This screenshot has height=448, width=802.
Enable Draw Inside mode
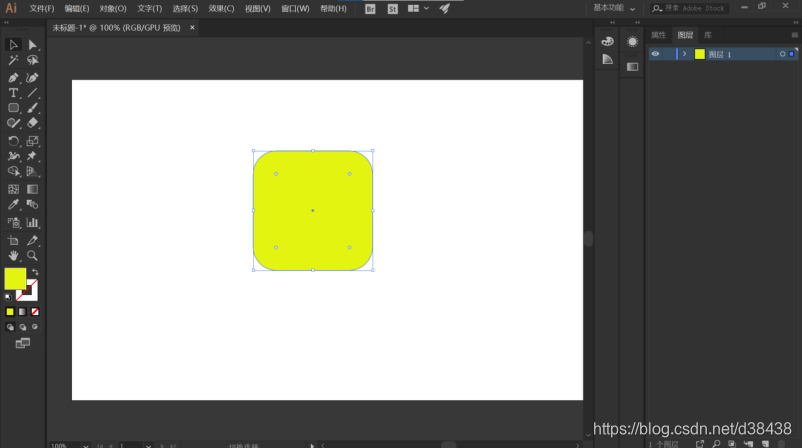(35, 327)
